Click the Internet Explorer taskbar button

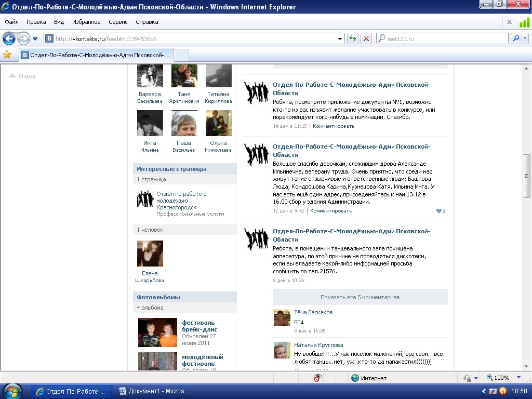[x=73, y=391]
